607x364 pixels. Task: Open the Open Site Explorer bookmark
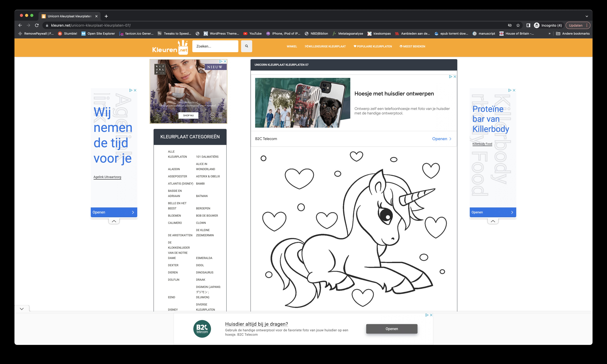pyautogui.click(x=98, y=34)
